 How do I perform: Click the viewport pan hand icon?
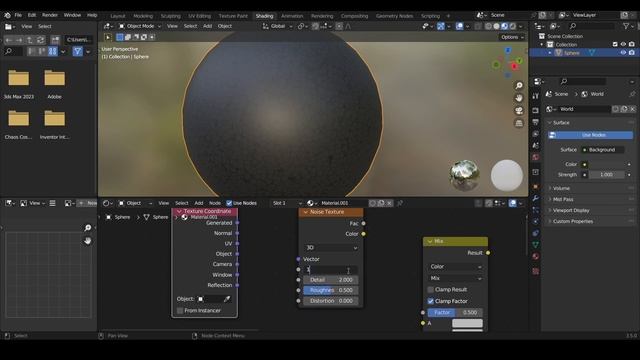519,98
